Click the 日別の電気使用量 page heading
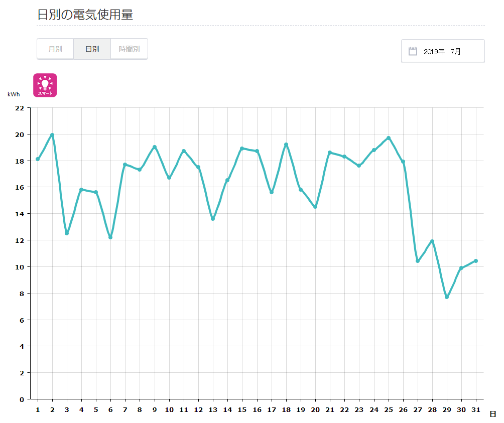The height and width of the screenshot is (423, 504). click(85, 15)
